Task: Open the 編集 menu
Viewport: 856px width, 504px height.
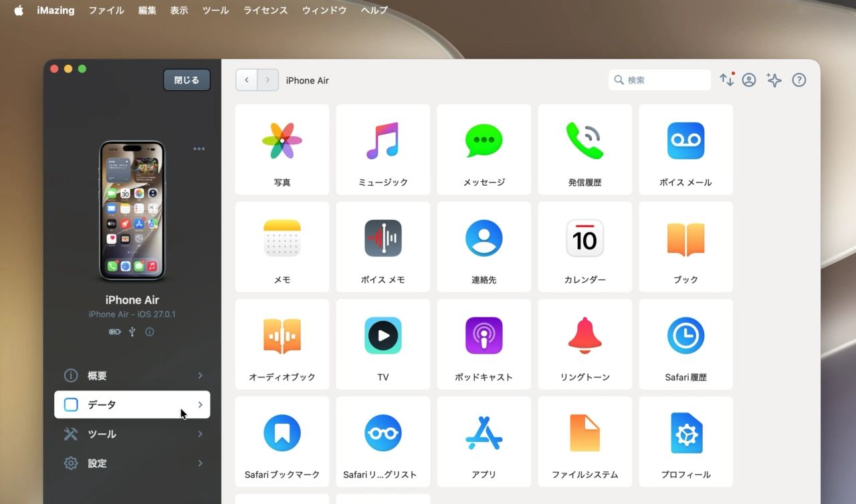Action: pos(147,10)
